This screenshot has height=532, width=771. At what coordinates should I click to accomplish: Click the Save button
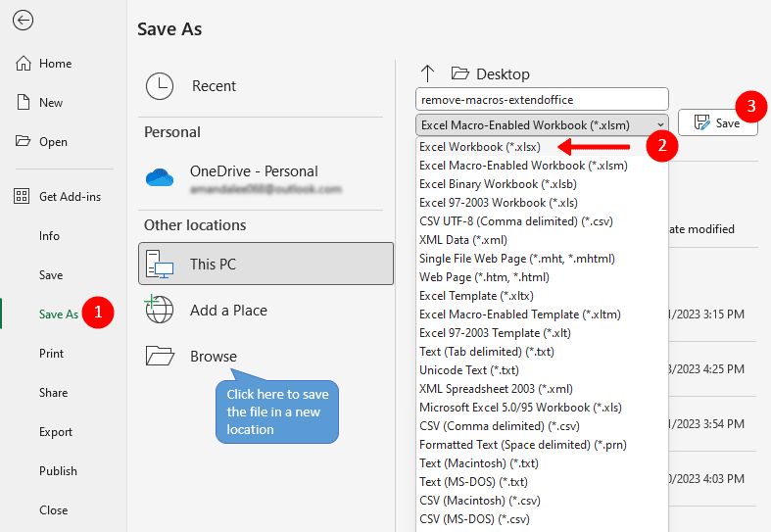coord(717,122)
